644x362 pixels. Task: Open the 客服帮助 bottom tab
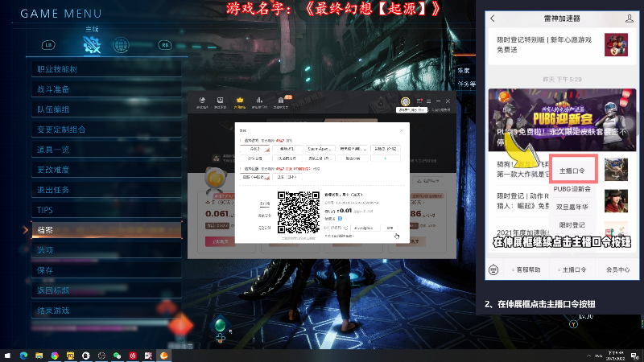point(526,269)
